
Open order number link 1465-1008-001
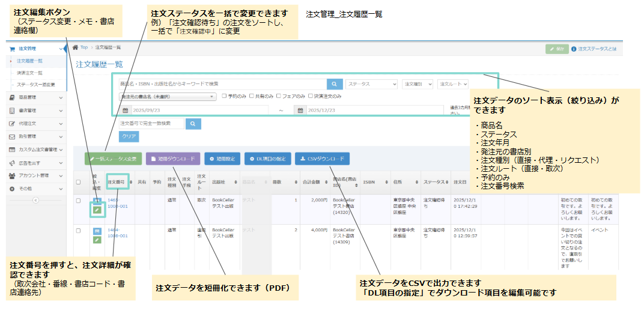click(x=118, y=203)
